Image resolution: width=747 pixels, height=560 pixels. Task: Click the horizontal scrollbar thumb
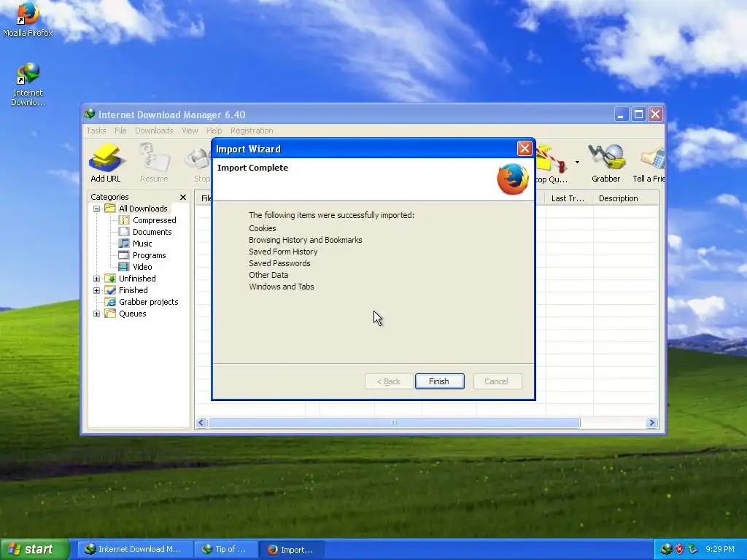click(x=394, y=423)
